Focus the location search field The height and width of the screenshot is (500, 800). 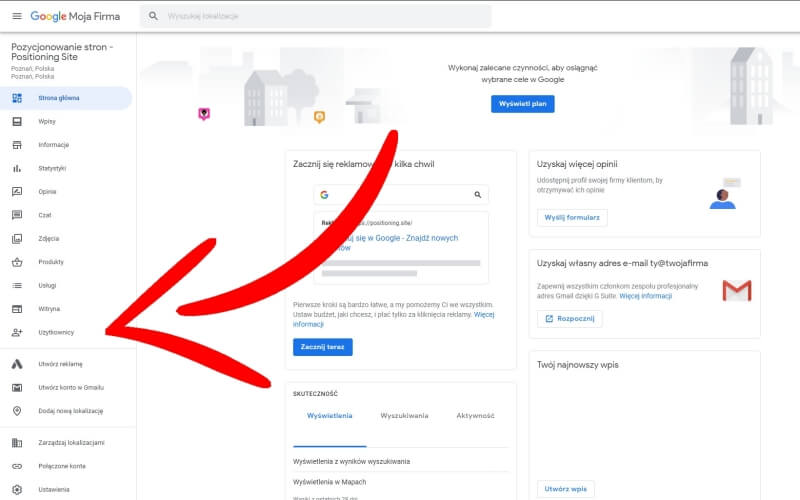tap(316, 16)
